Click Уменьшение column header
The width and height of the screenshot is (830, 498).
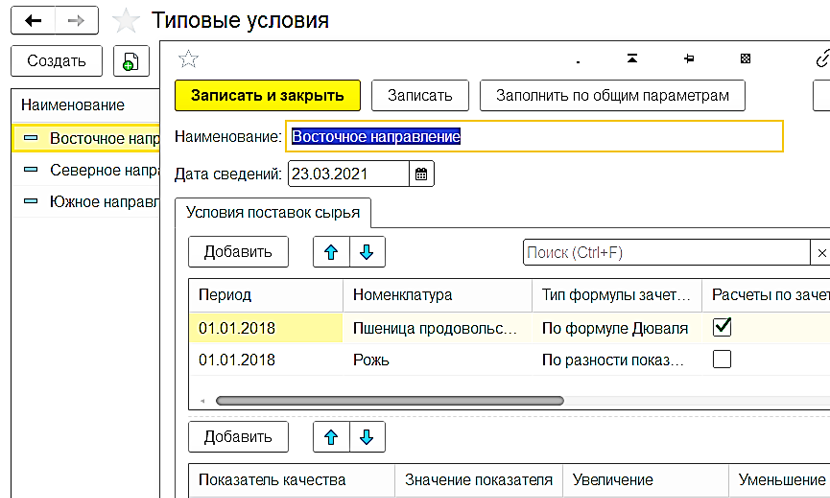[x=780, y=480]
